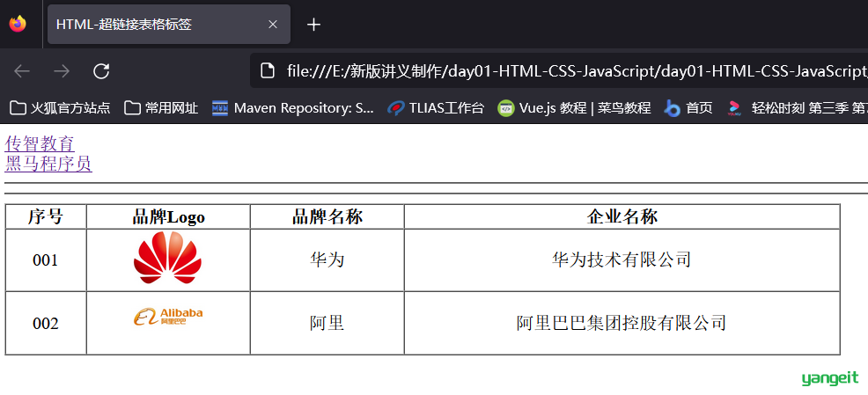Click the 品牌Logo table header
Screen dimensions: 868x395
168,216
